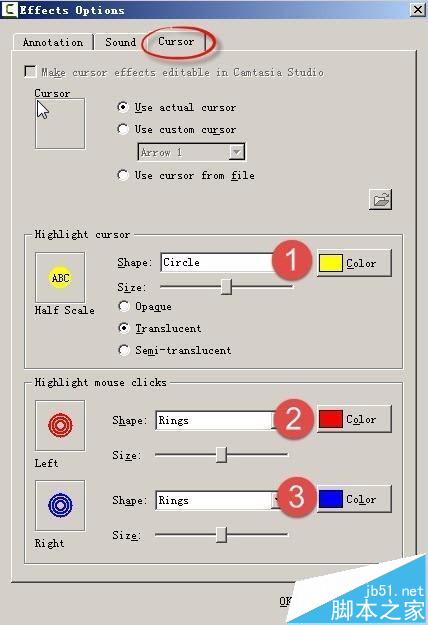Click the Camtasia icon in title bar
Screen dimensions: 428x625
tap(10, 10)
